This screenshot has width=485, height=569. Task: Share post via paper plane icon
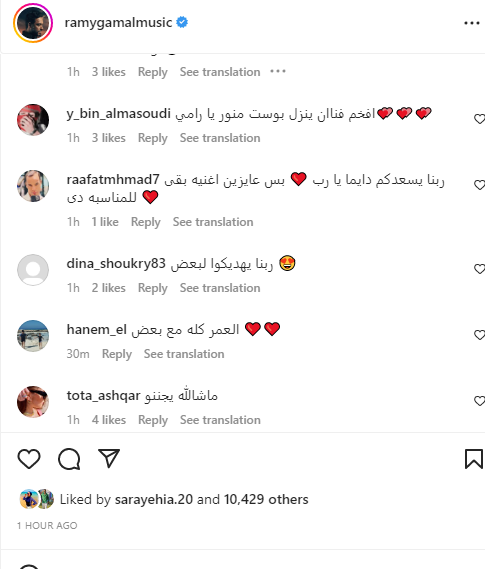pos(109,458)
